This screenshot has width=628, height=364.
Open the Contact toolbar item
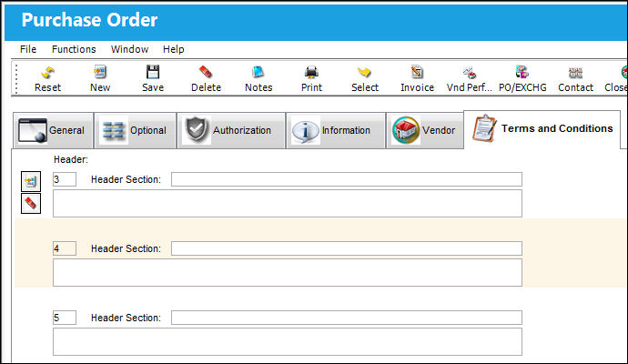[575, 79]
